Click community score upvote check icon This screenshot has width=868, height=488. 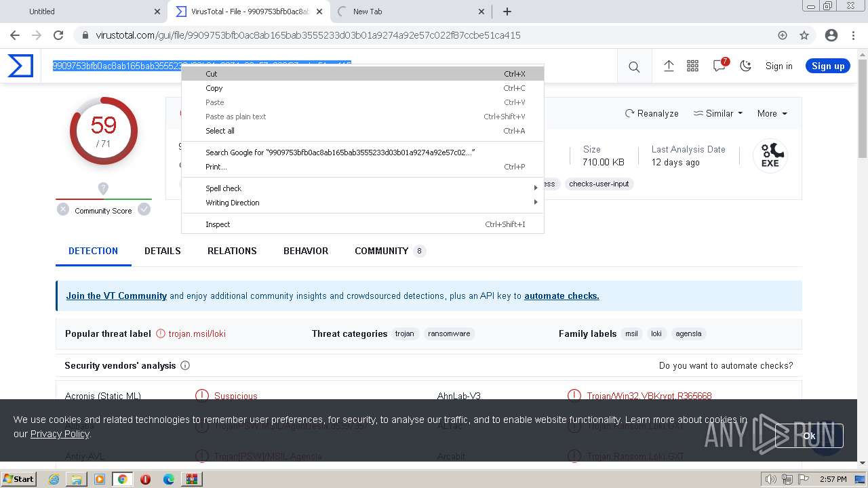click(144, 209)
